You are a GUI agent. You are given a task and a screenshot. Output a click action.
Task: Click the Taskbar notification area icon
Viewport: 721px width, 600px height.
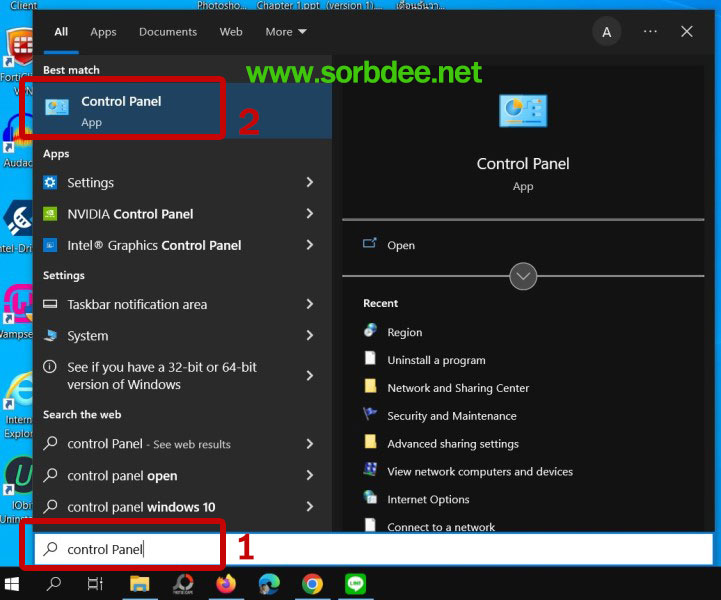[50, 304]
